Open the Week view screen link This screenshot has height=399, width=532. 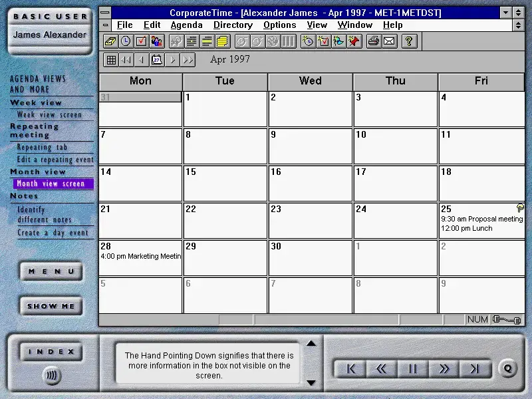pyautogui.click(x=49, y=114)
